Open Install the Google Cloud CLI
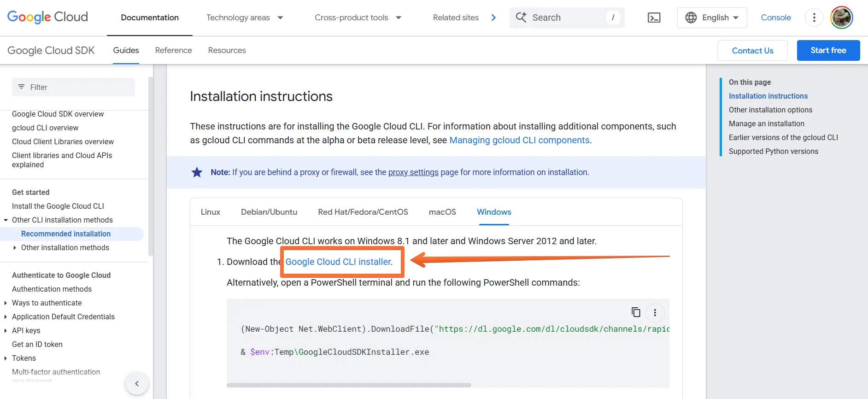 pyautogui.click(x=58, y=206)
